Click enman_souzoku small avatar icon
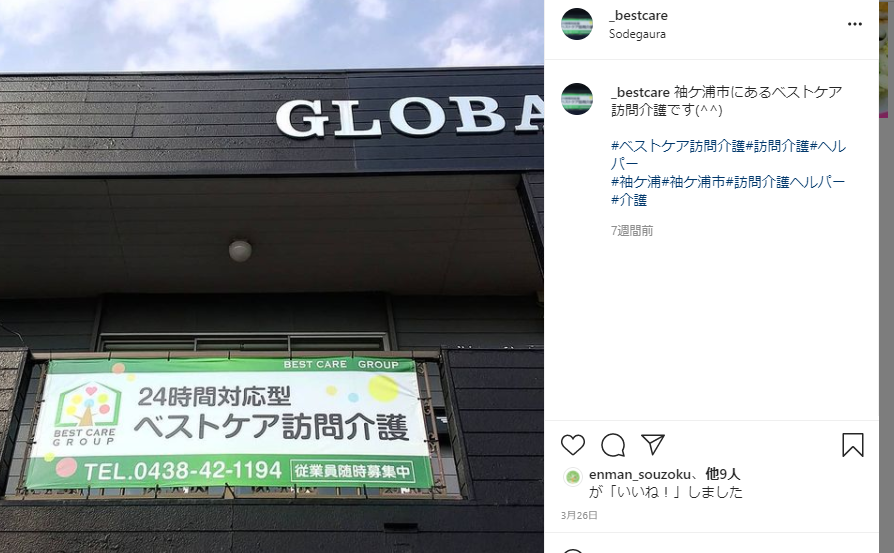894x553 pixels. point(572,477)
